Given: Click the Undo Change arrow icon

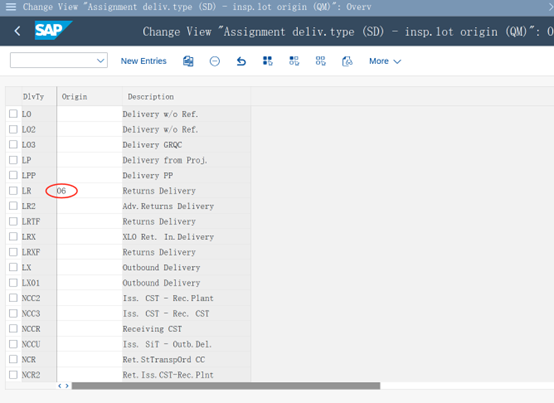Looking at the screenshot, I should coord(241,61).
